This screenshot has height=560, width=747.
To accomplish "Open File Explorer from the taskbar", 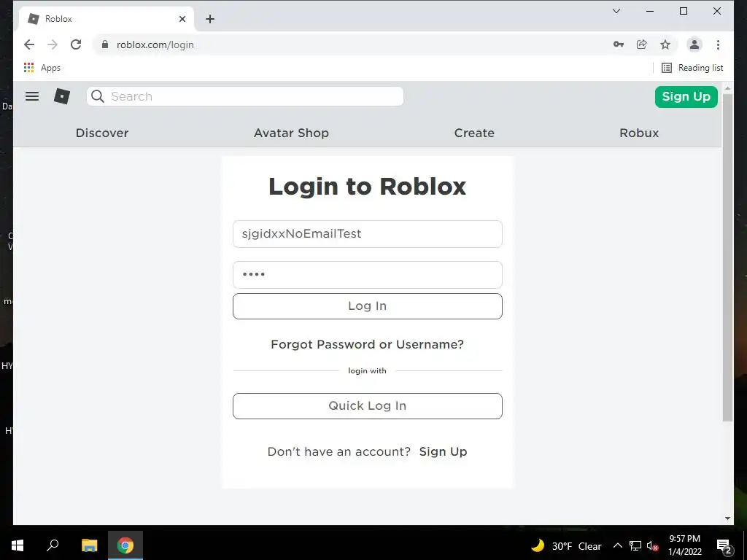I will pos(89,545).
